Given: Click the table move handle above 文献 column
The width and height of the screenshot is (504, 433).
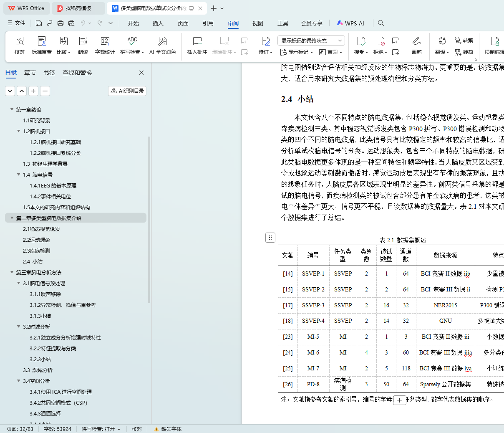Looking at the screenshot, I should pos(270,238).
